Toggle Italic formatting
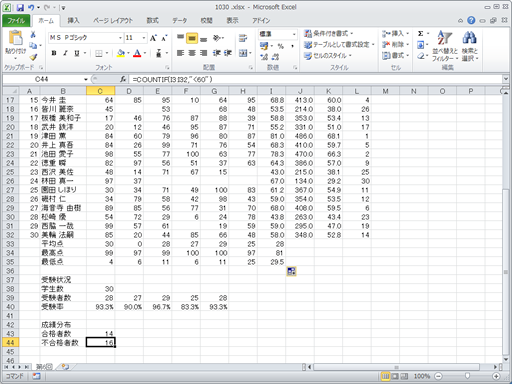Viewport: 512px width, 384px height. 65,53
